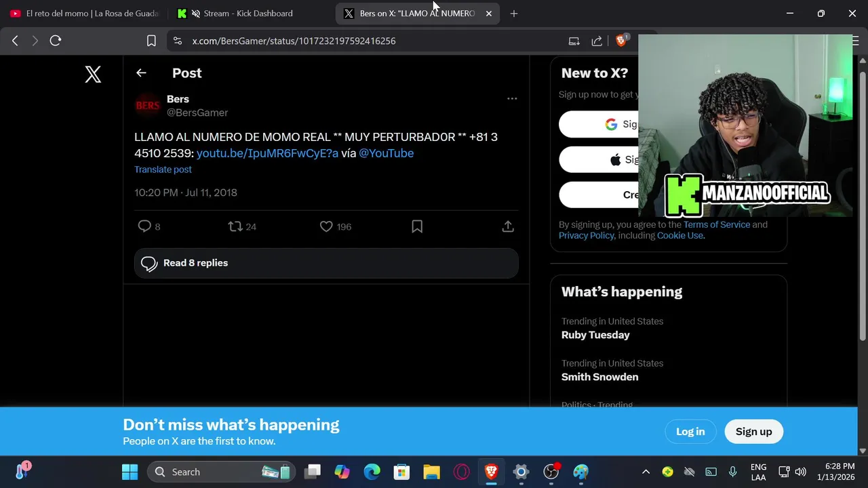Click Sign up button in bottom banner

click(x=753, y=432)
